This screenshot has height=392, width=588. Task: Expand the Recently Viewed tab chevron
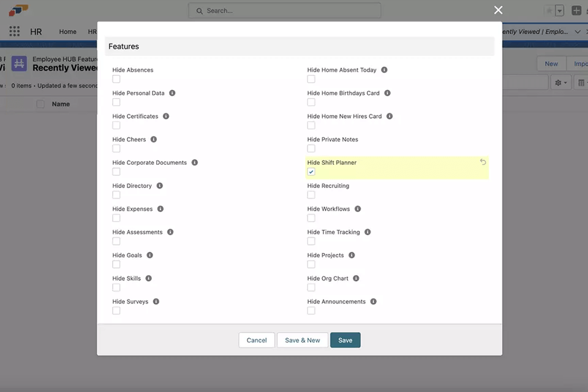(x=578, y=31)
